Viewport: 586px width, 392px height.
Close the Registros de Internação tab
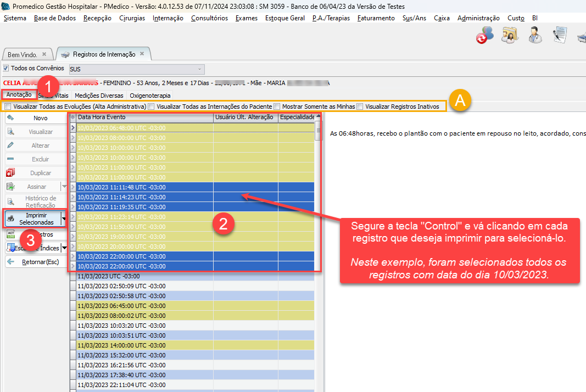[x=142, y=54]
